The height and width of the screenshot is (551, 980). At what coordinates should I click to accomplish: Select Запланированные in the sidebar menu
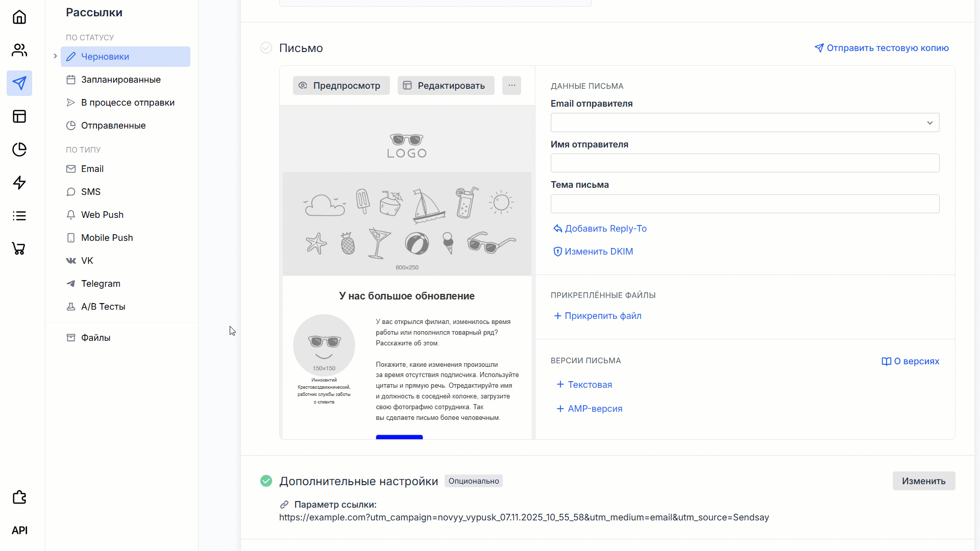click(x=120, y=80)
